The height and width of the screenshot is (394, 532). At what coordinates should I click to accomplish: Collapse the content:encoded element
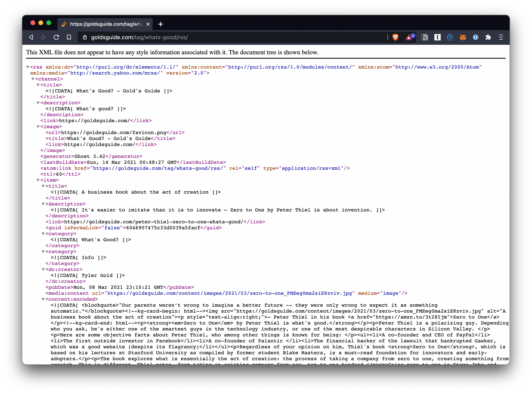(43, 299)
